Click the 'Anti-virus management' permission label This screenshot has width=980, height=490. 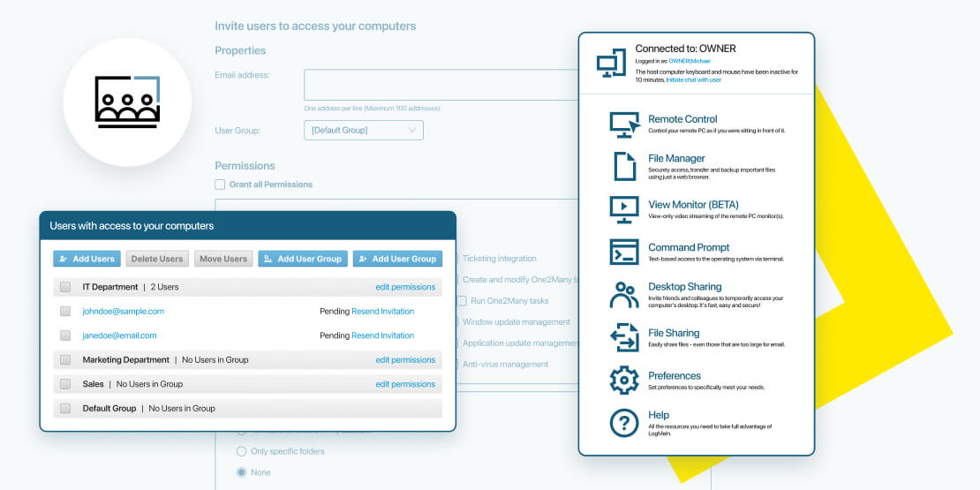pyautogui.click(x=505, y=365)
